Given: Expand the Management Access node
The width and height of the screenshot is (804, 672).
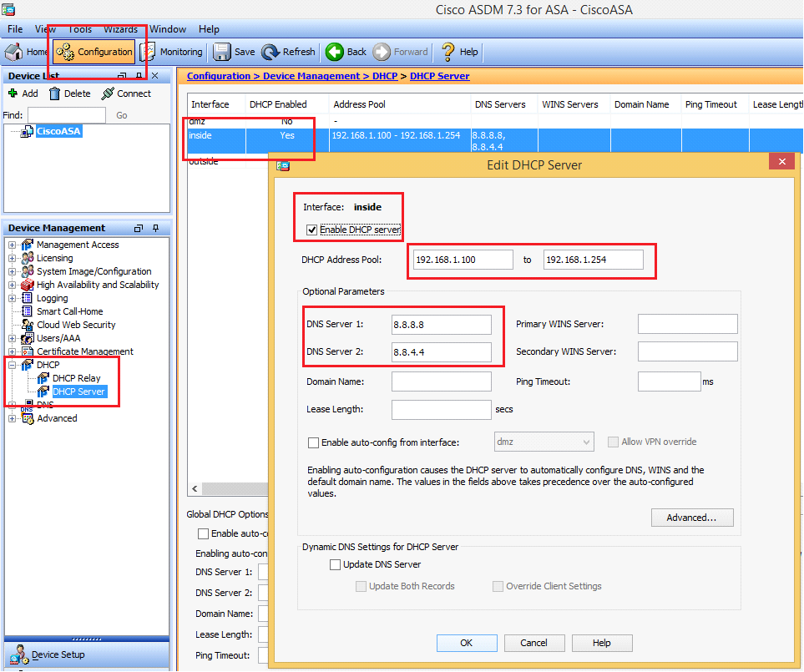Looking at the screenshot, I should tap(12, 245).
